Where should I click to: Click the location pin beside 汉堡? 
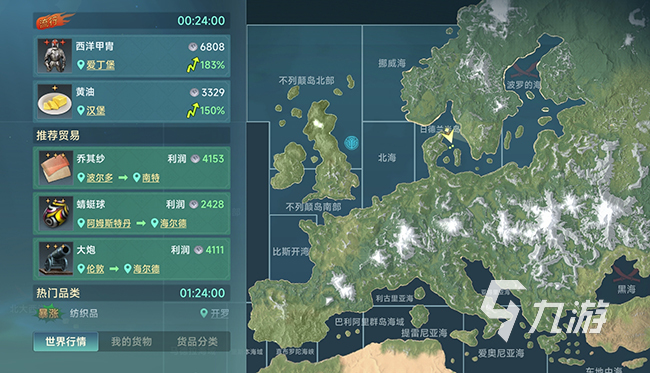coord(81,110)
